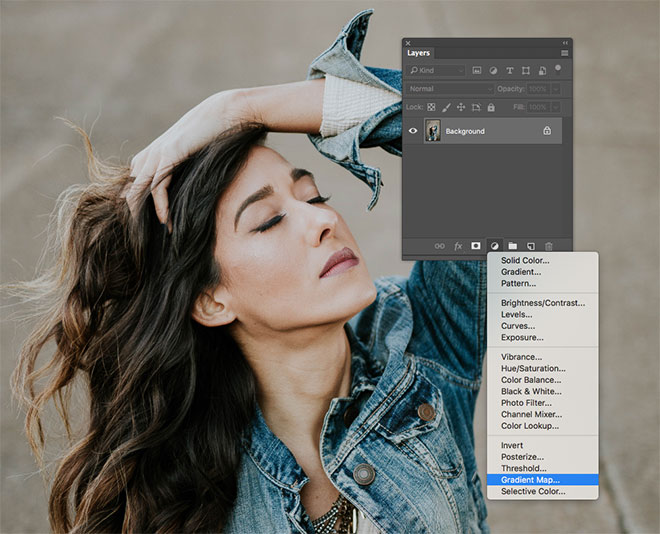
Task: Hide the Background layer using the eye
Action: point(413,131)
